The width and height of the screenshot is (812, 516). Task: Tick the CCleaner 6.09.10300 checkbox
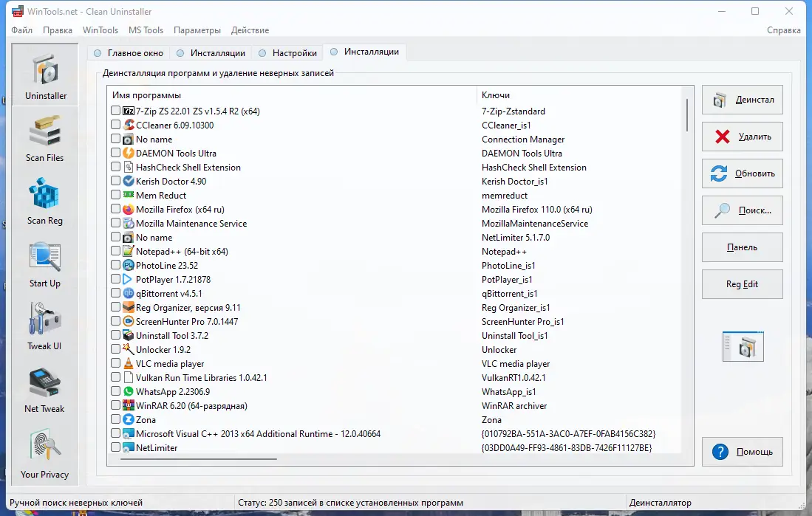pyautogui.click(x=115, y=125)
